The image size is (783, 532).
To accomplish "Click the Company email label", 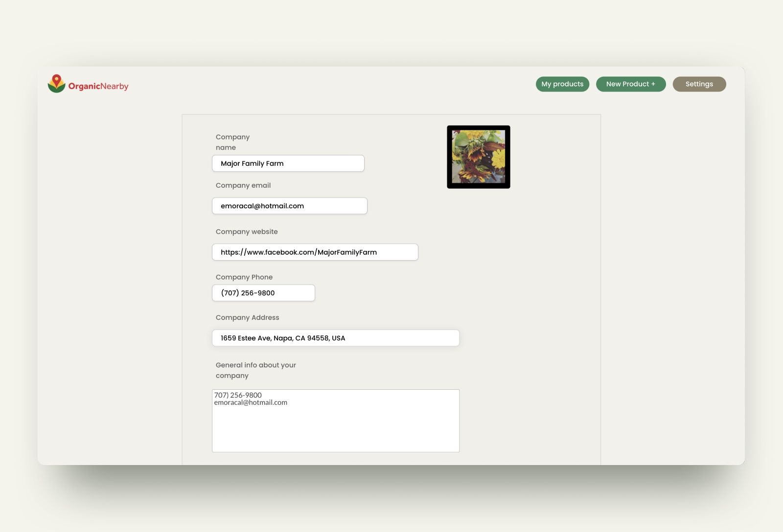I will (x=243, y=185).
